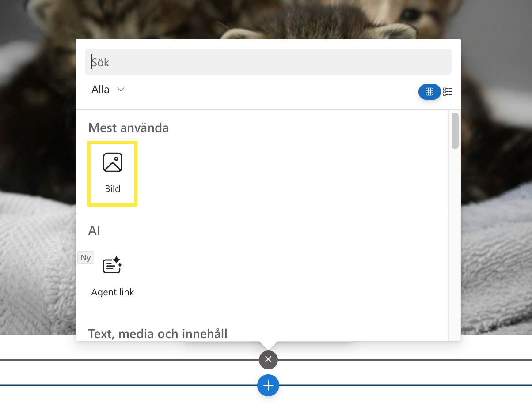The width and height of the screenshot is (532, 414).
Task: Click the Text, media och innehåll heading
Action: click(158, 333)
